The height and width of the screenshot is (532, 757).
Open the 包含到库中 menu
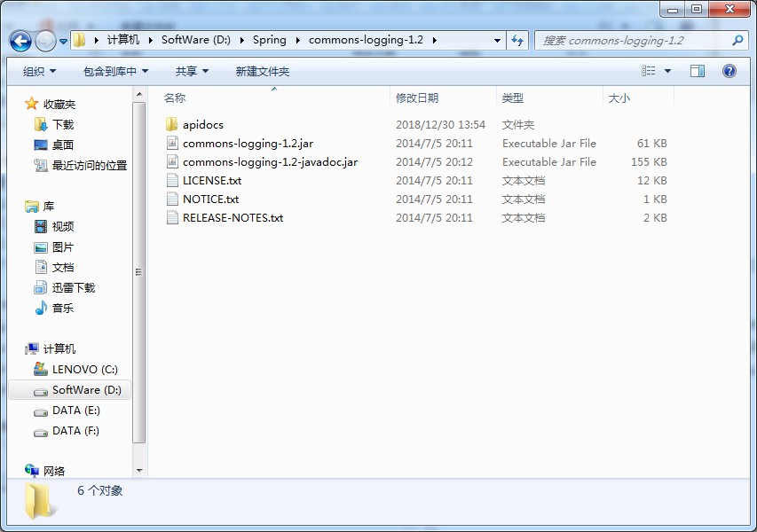[x=116, y=72]
